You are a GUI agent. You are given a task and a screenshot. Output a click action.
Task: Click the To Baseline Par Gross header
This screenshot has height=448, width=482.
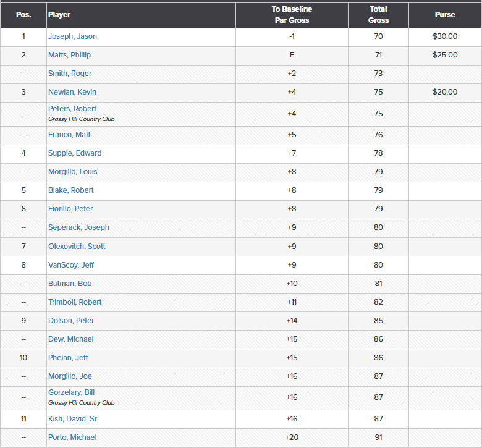click(292, 15)
